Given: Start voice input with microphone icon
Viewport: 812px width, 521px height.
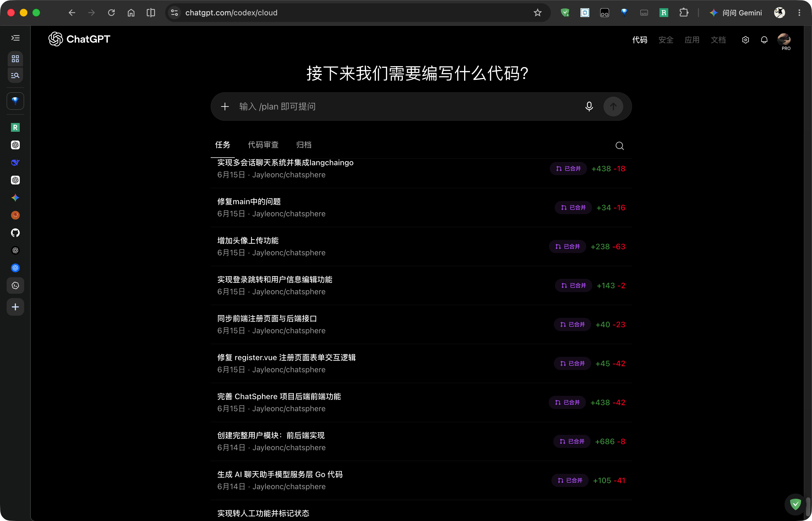Looking at the screenshot, I should coord(589,107).
